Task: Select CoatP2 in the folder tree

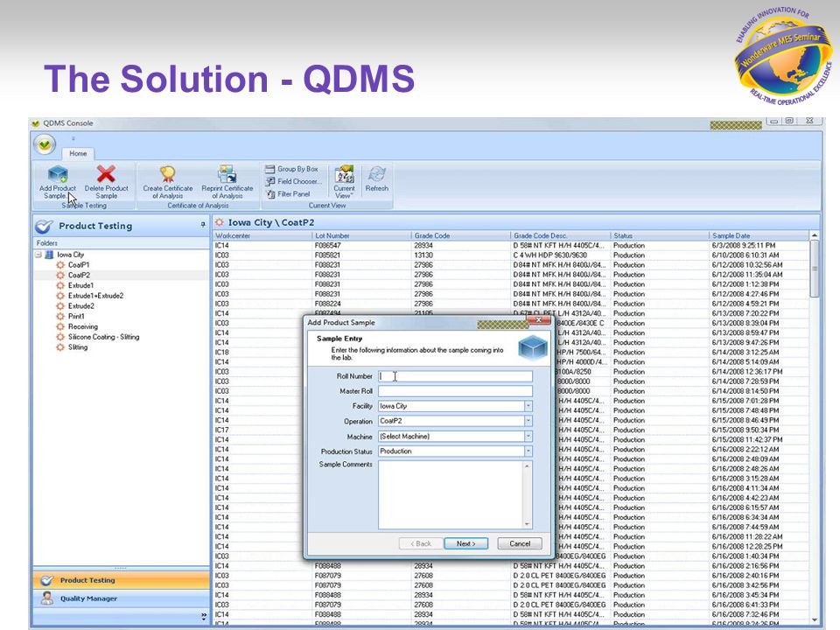Action: tap(79, 275)
